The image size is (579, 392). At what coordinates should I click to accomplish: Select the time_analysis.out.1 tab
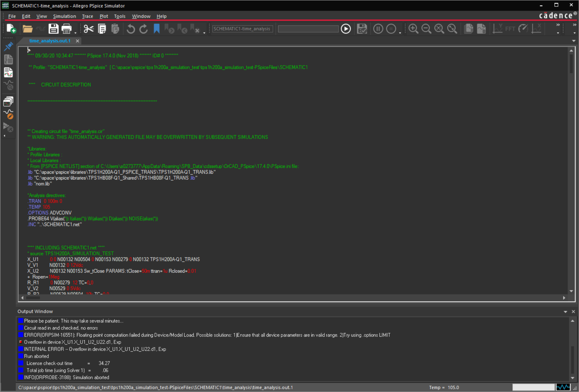click(50, 41)
